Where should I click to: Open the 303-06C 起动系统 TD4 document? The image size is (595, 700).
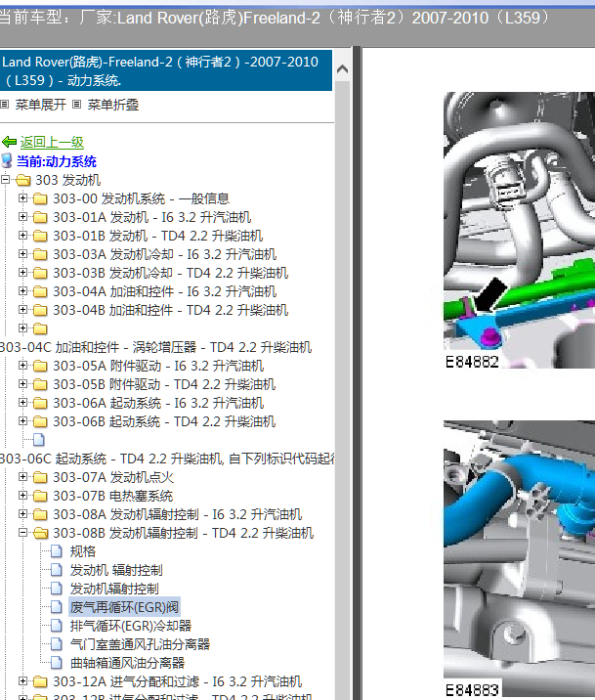[167, 459]
